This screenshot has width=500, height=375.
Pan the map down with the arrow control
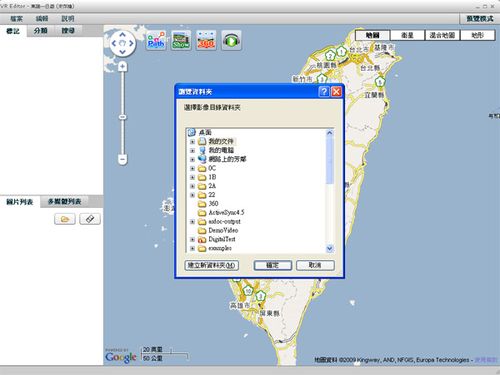pos(122,52)
